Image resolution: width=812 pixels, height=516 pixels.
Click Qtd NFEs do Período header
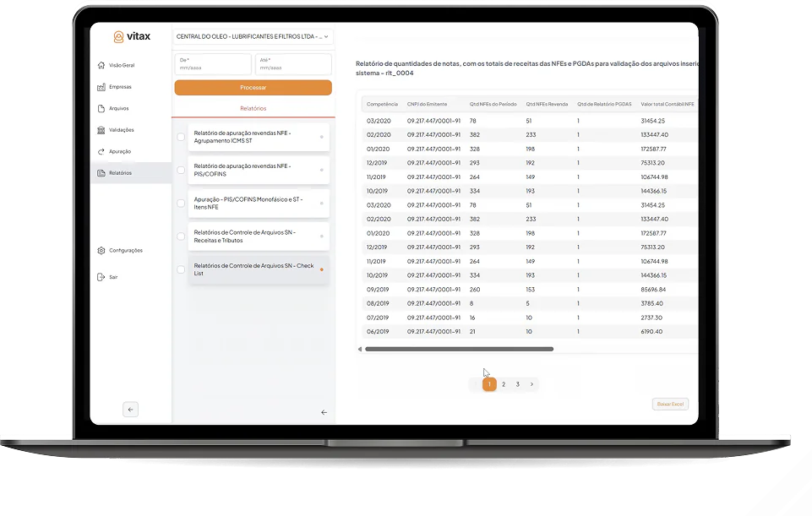[493, 104]
